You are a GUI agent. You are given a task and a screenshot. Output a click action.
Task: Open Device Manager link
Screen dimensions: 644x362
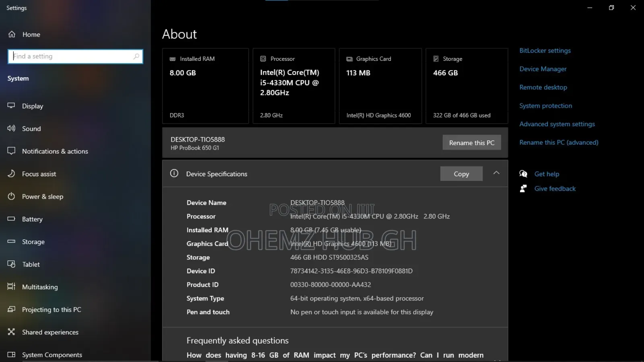[543, 69]
